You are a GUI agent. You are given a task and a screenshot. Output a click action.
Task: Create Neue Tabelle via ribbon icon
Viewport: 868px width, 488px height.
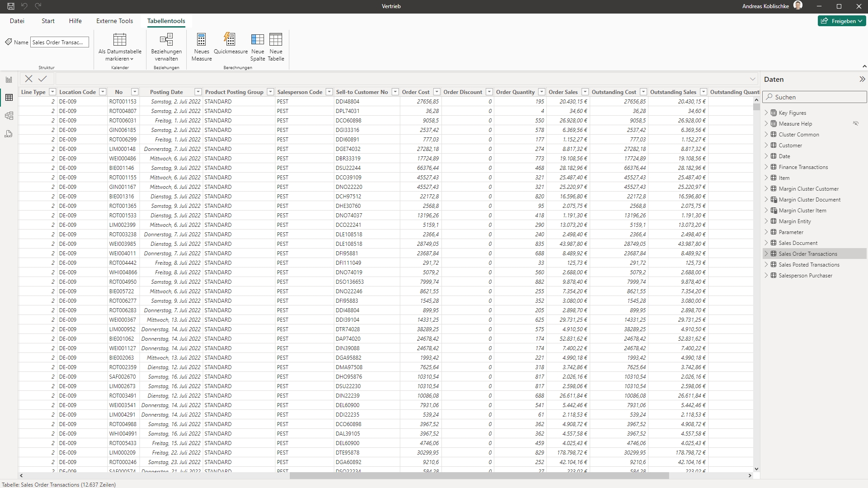tap(276, 40)
